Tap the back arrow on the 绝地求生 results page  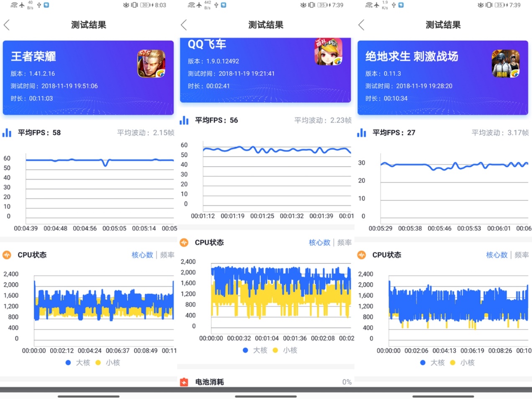pos(361,25)
